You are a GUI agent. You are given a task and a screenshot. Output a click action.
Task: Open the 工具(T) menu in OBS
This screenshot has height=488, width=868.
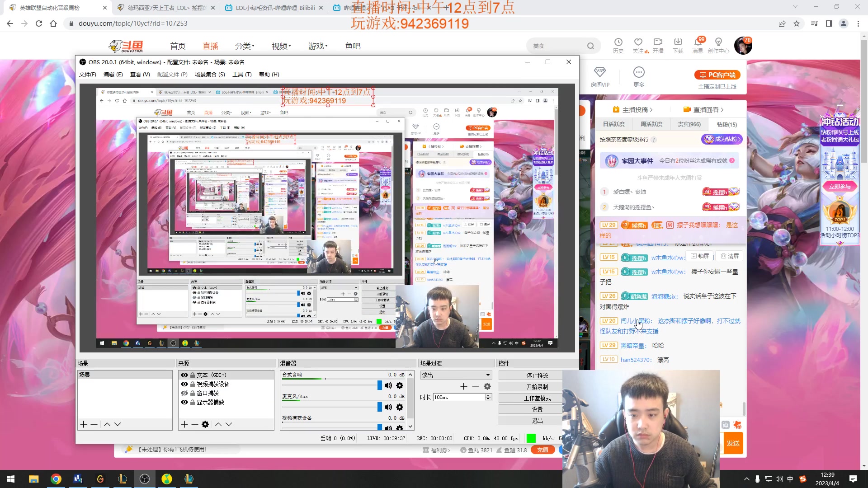pos(241,75)
